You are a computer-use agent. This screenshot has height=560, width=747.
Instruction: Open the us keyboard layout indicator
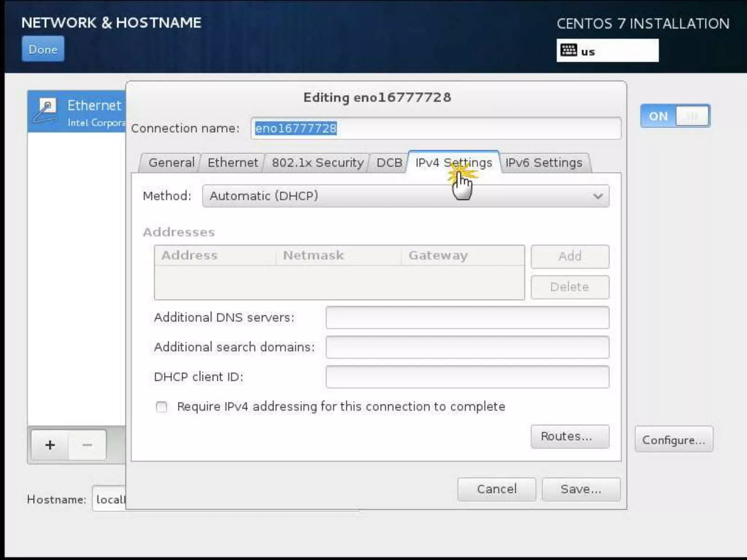607,51
